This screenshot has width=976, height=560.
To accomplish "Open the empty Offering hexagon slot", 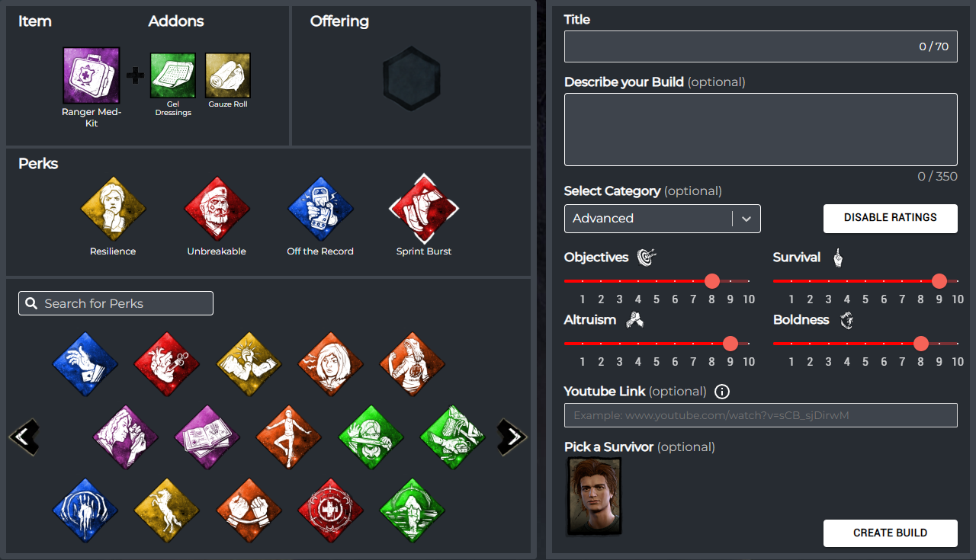I will [411, 78].
